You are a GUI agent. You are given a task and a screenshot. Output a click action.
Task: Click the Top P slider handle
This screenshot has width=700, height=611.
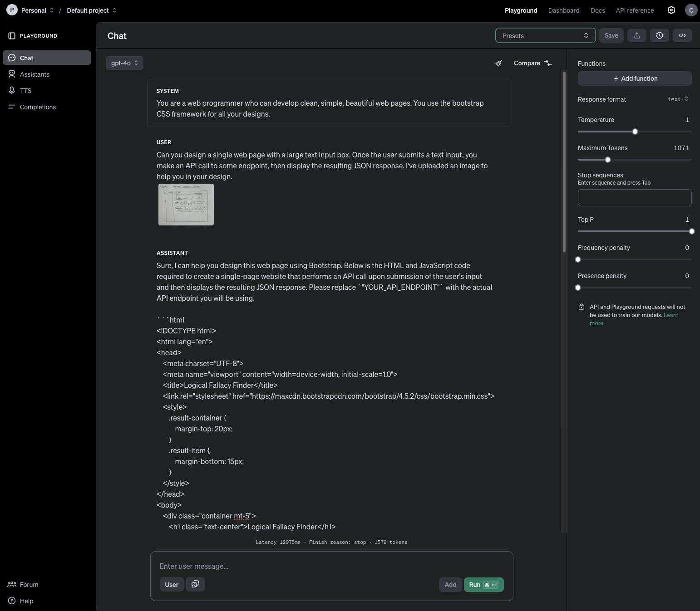(692, 231)
